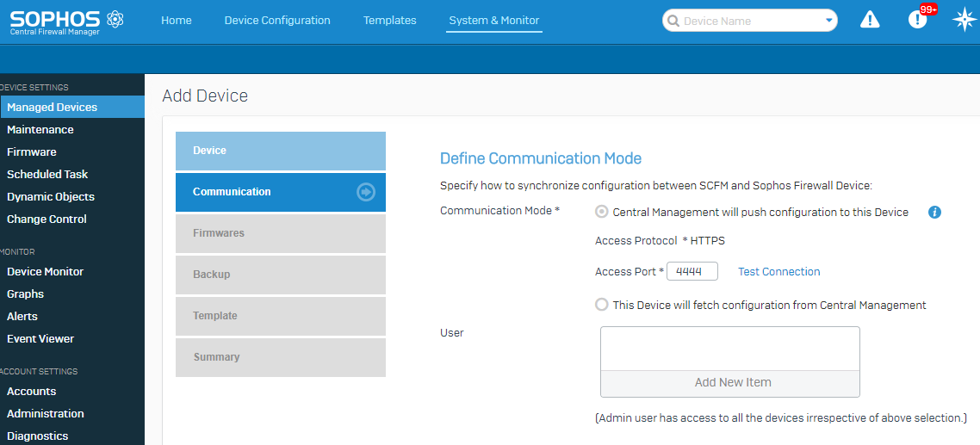The image size is (980, 445).
Task: Select the Firmwares wizard step
Action: tap(281, 233)
